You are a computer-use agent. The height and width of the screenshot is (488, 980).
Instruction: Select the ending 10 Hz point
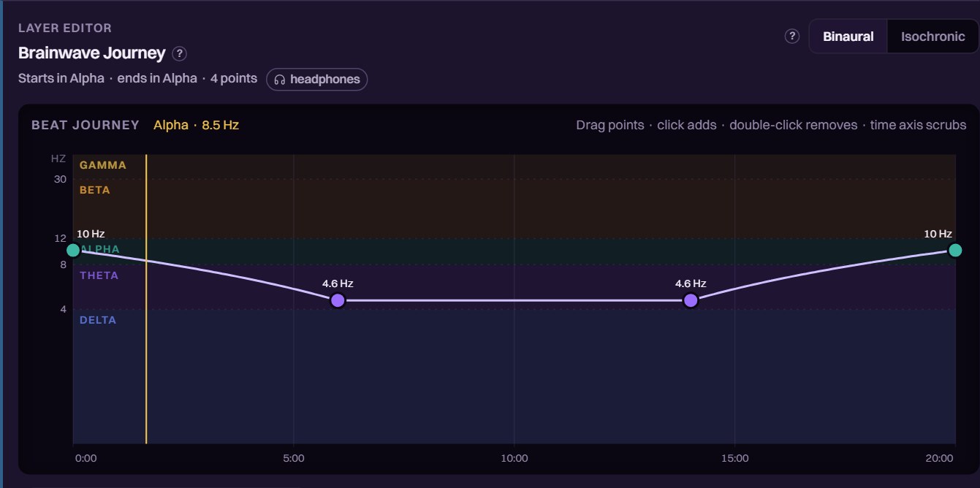[955, 251]
